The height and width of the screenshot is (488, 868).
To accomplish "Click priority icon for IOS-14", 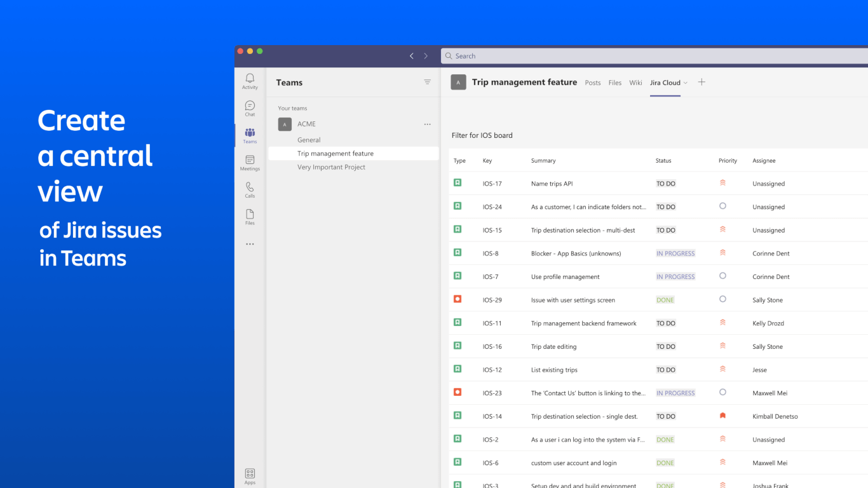I will (x=722, y=416).
